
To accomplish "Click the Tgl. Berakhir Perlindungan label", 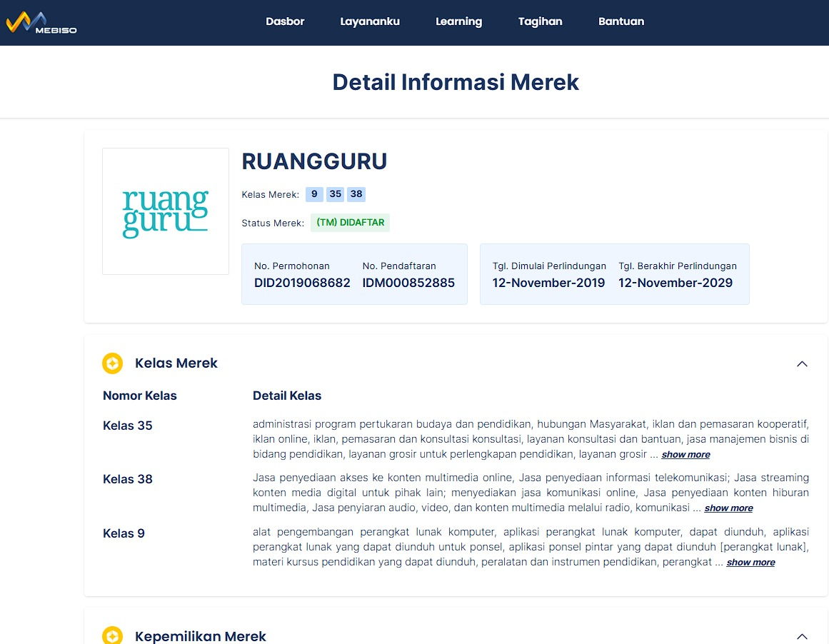I will [678, 266].
